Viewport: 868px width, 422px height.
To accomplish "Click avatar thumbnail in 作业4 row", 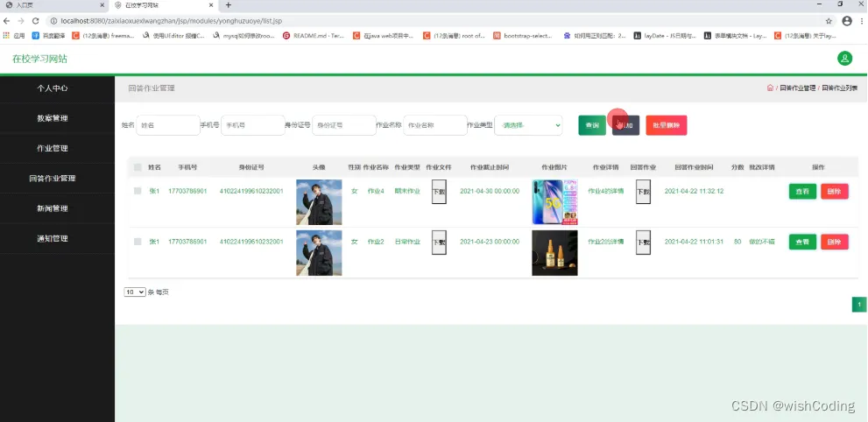I will click(319, 202).
